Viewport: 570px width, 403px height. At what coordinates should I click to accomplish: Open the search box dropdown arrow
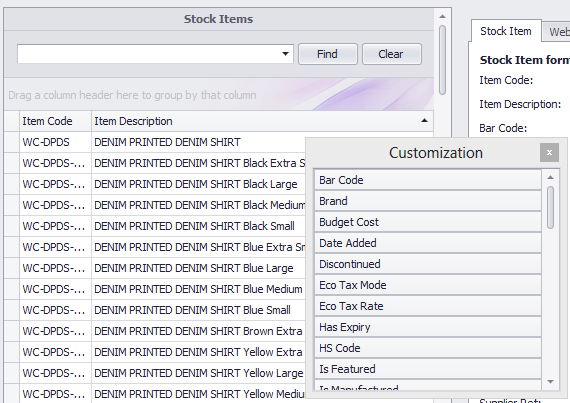(285, 54)
